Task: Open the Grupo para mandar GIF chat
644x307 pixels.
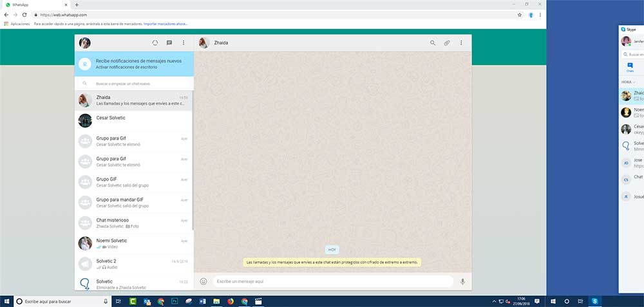Action: (x=133, y=203)
